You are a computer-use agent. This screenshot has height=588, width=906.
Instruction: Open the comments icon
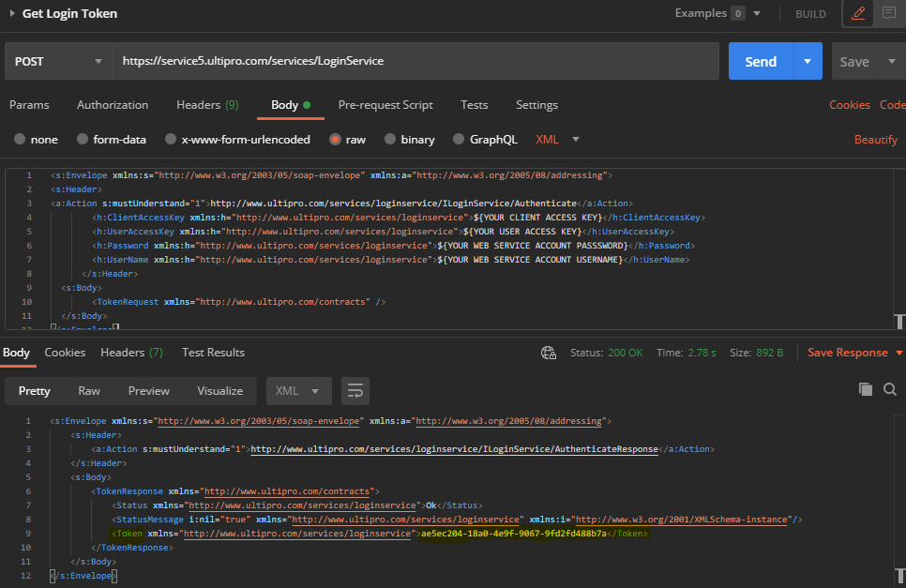[x=888, y=14]
